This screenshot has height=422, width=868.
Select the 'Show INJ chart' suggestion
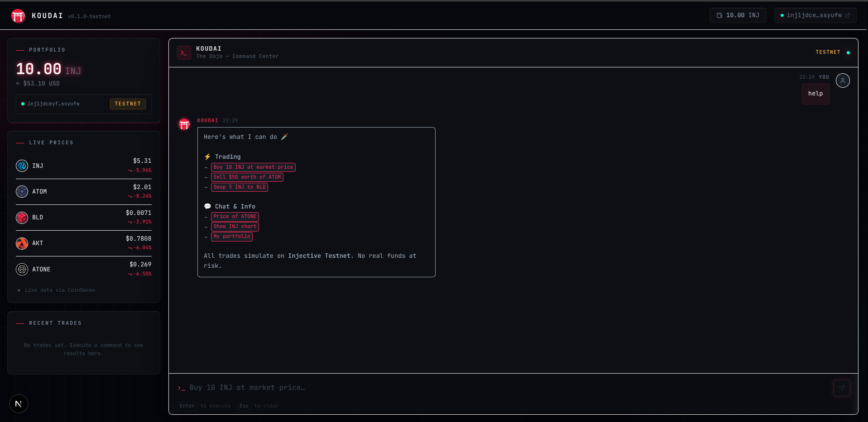click(235, 227)
